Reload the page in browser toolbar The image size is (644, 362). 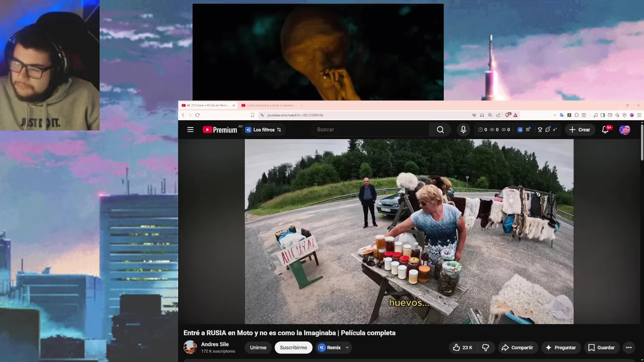click(x=197, y=115)
